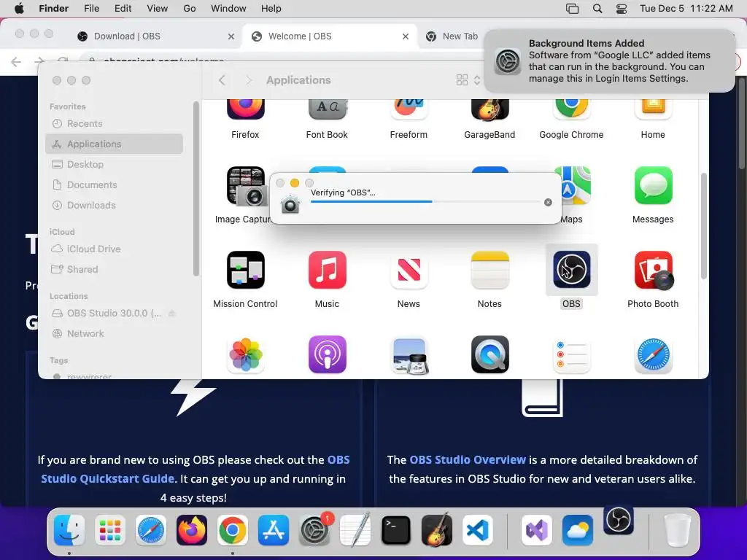
Task: Open the Safari icon in the Applications window
Action: pos(653,355)
